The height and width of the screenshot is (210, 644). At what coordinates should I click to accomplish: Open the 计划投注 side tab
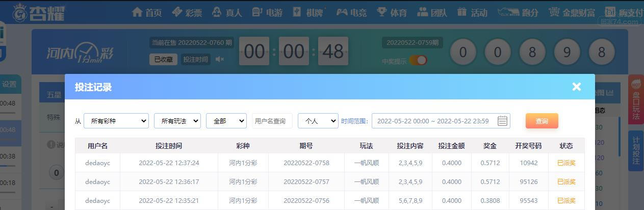636,150
